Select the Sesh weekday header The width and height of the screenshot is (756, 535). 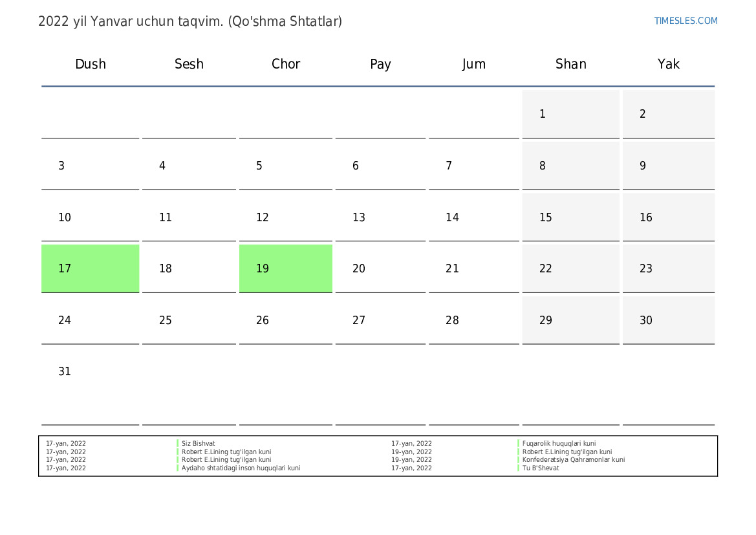click(x=189, y=64)
